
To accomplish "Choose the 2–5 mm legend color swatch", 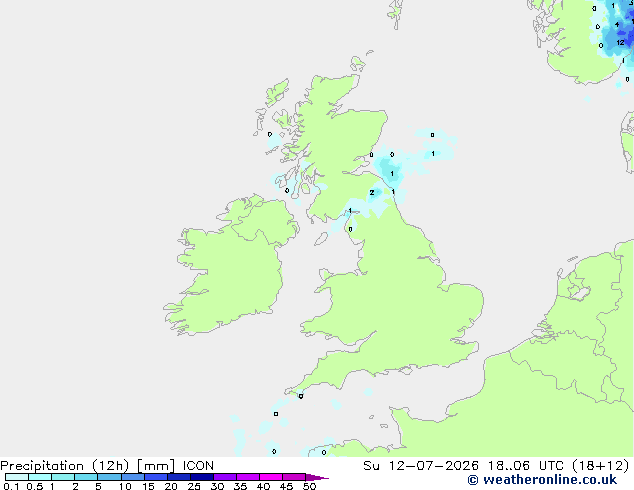I will 86,477.
